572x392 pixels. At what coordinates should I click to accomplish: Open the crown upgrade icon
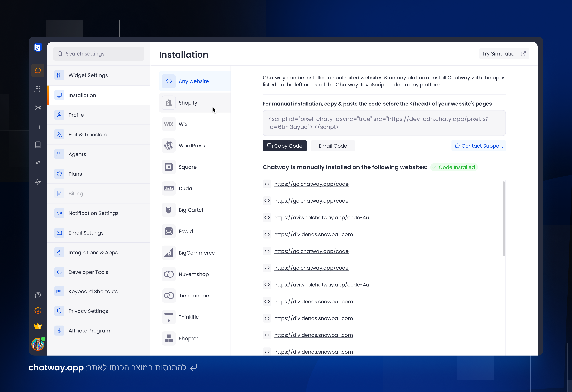click(38, 326)
